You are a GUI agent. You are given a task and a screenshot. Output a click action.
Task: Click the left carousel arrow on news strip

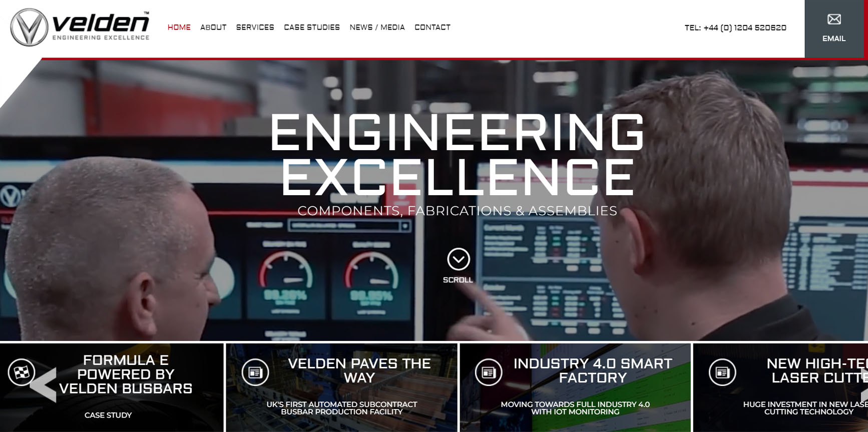pos(44,384)
